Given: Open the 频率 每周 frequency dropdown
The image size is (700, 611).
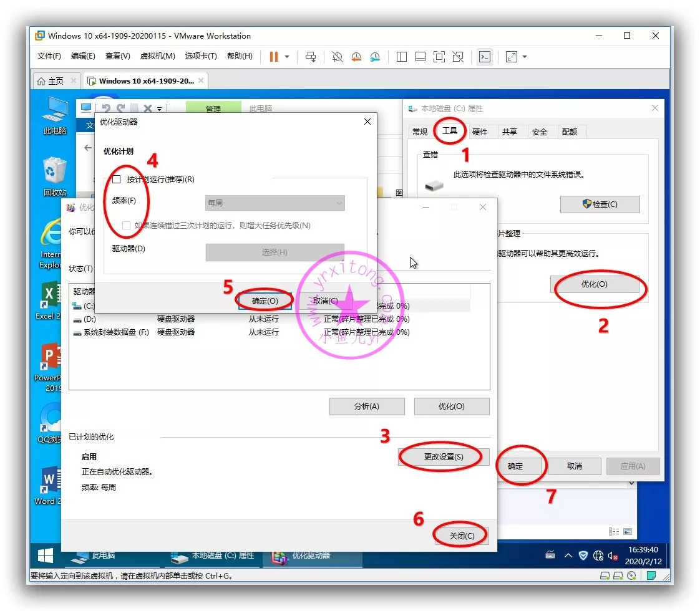Looking at the screenshot, I should click(275, 203).
